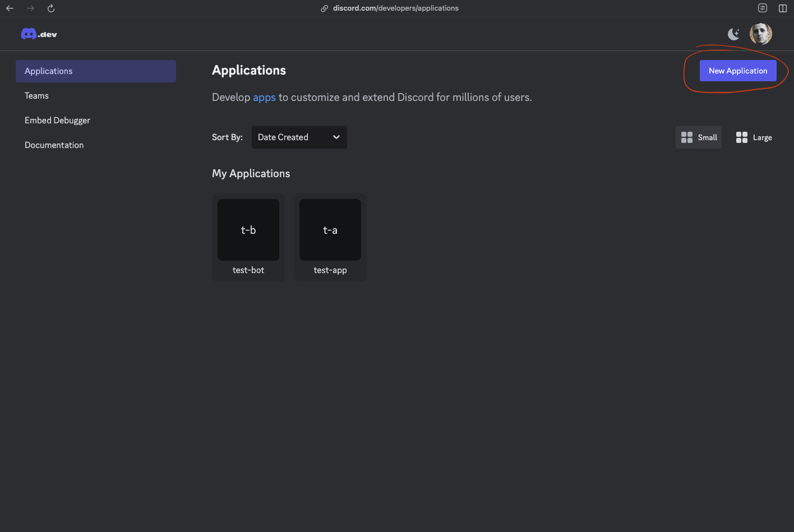This screenshot has width=794, height=532.
Task: Create a New Application
Action: (738, 71)
